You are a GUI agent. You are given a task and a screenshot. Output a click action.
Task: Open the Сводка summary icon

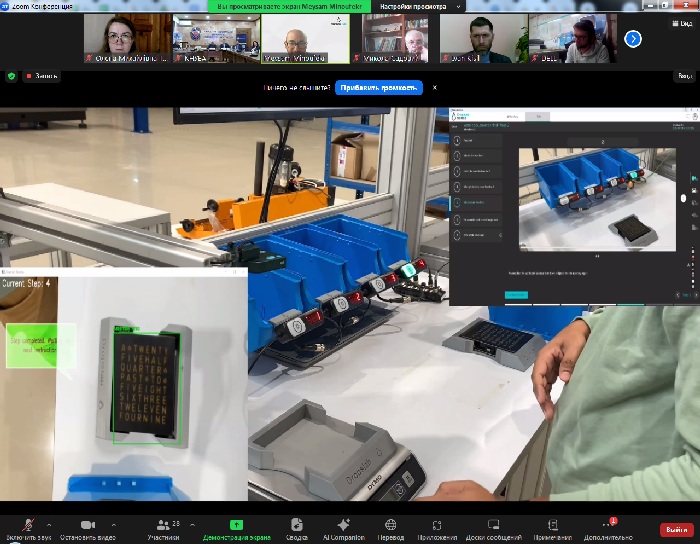click(296, 524)
